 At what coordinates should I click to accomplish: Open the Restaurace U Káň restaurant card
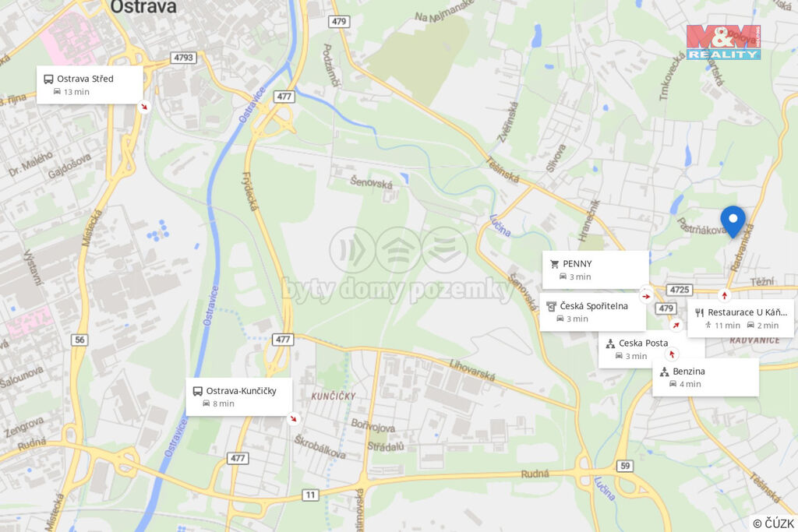[740, 319]
